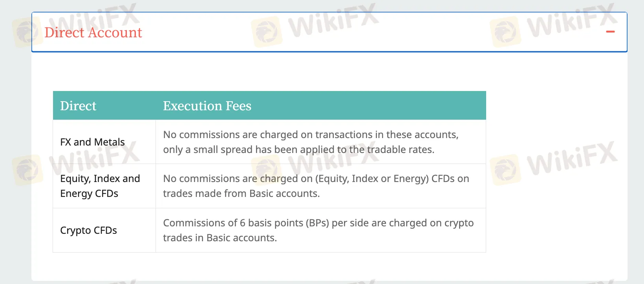The height and width of the screenshot is (284, 644).
Task: Click the Direct Account accordion header bar
Action: 329,32
